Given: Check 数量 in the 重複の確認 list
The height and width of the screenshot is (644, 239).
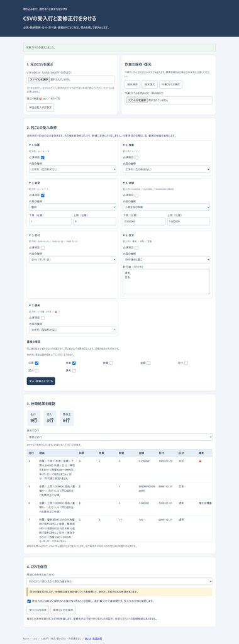Looking at the screenshot, I should coord(111,363).
